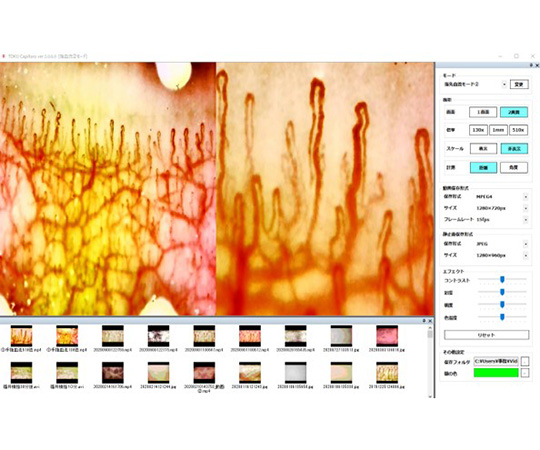Adjust the contrast slider handle
This screenshot has height=450, width=540.
(502, 279)
